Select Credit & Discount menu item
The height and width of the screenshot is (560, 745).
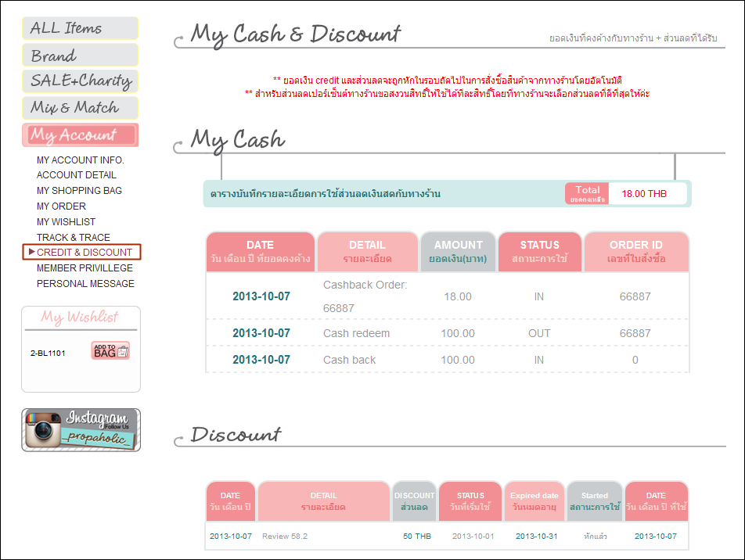(85, 253)
